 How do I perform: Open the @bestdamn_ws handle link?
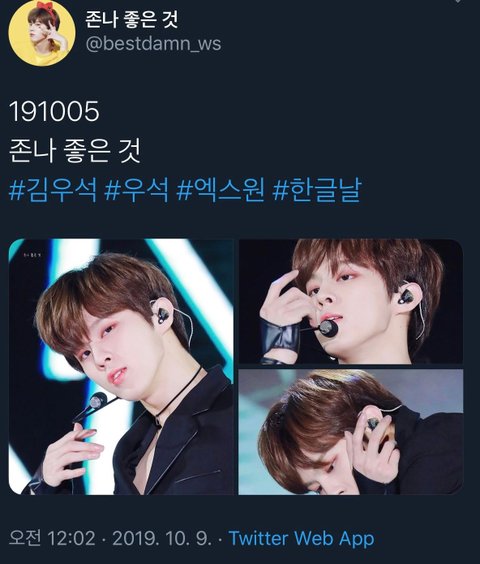[x=153, y=44]
